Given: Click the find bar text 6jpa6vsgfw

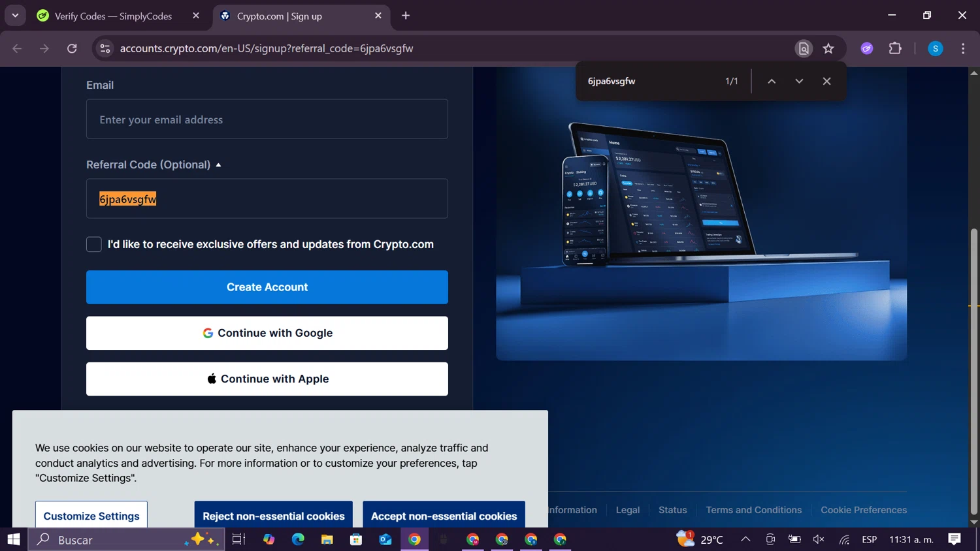Looking at the screenshot, I should pyautogui.click(x=612, y=81).
